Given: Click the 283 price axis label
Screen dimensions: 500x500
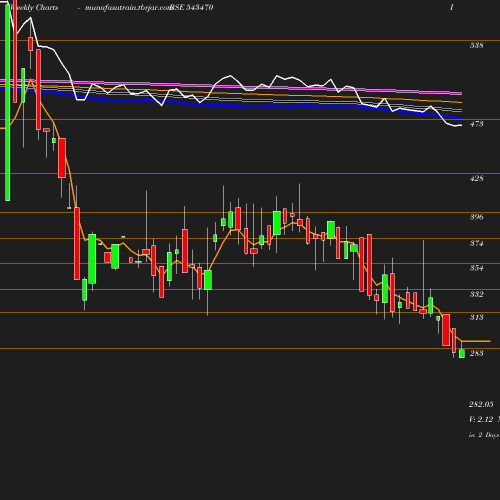Looking at the screenshot, I should (x=476, y=353).
